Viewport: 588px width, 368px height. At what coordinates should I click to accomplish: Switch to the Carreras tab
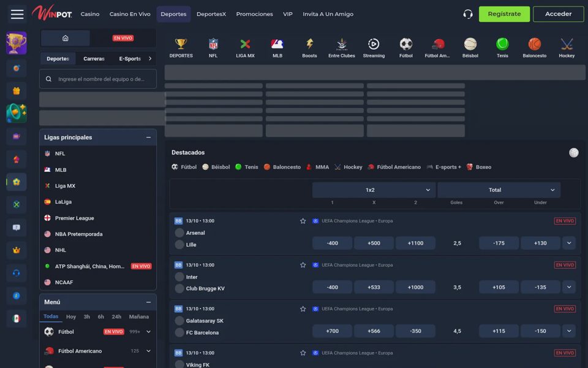pos(94,59)
